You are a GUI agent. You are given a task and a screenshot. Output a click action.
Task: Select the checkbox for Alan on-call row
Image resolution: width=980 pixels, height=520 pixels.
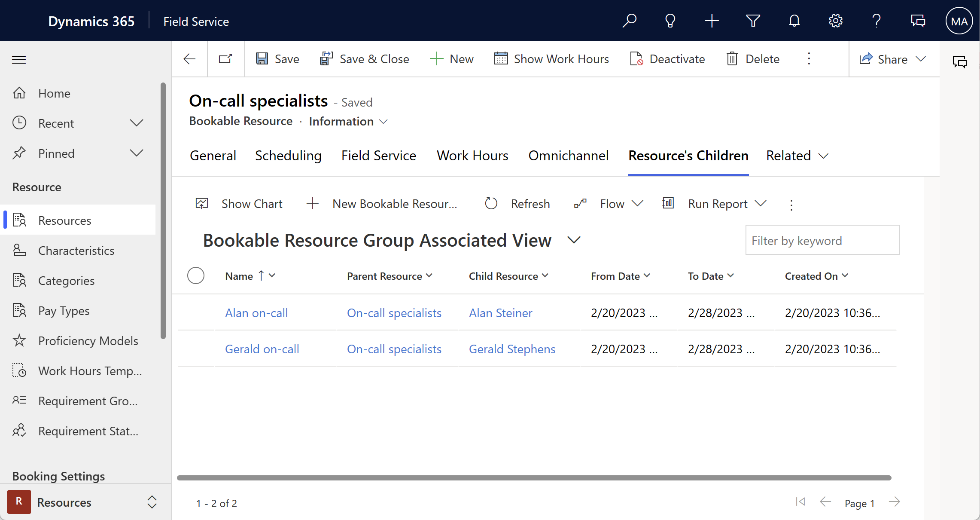[196, 312]
